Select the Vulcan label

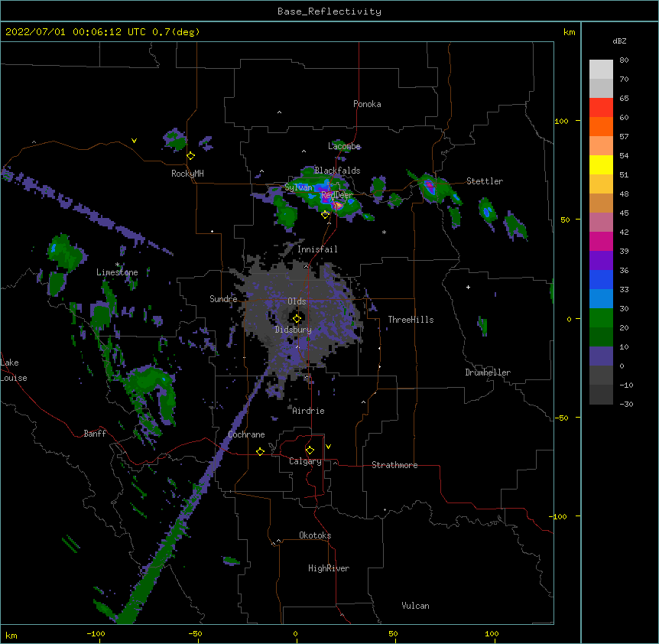(415, 606)
